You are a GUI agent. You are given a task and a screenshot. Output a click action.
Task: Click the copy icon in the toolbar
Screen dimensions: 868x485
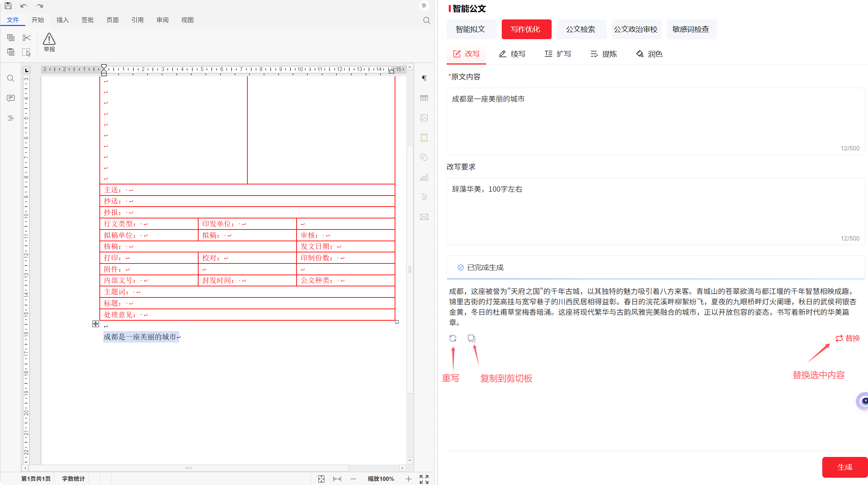pyautogui.click(x=11, y=37)
